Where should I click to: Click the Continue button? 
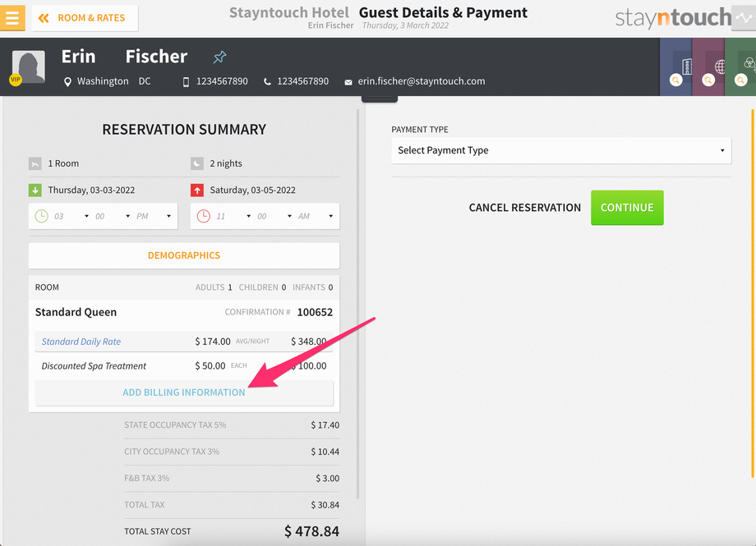[627, 208]
